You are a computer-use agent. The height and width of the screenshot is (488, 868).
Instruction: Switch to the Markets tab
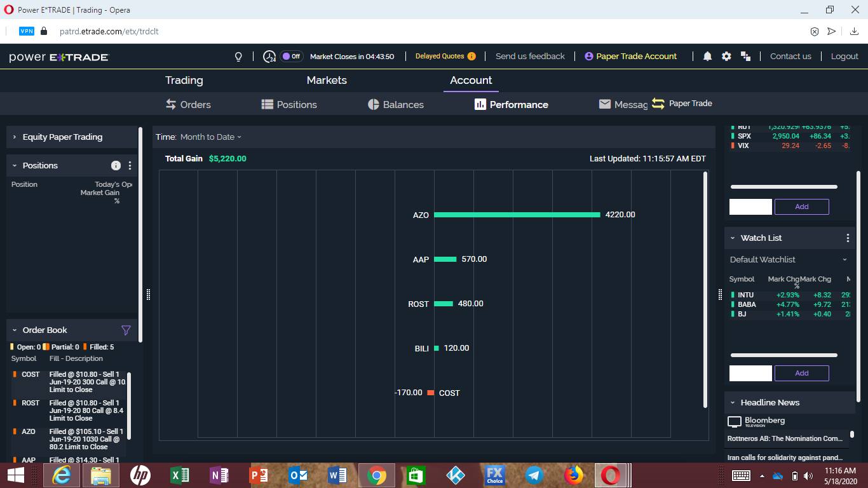coord(327,80)
